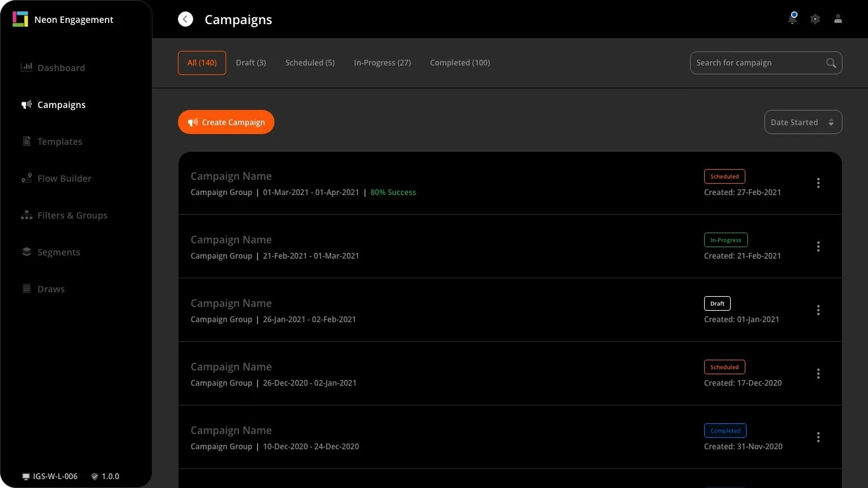Open options menu for the 27-Feb-2021 campaign
Viewport: 868px width, 488px height.
[818, 183]
